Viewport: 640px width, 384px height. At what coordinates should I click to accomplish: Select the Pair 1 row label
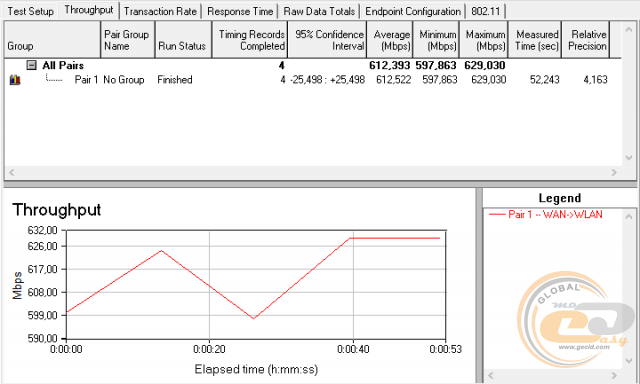coord(86,80)
